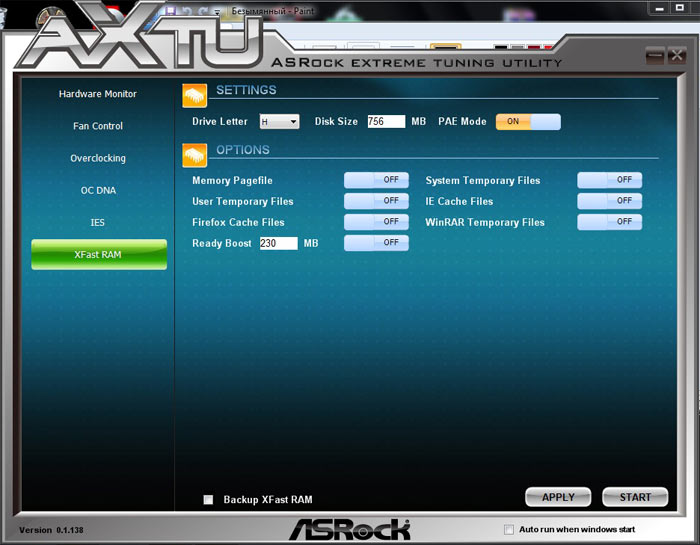Click the Disk Size input field
Screen dimensions: 700x545
tap(385, 122)
